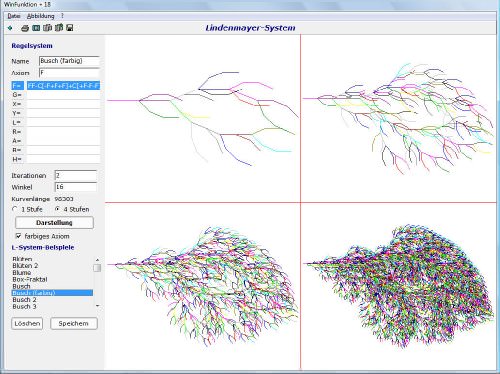Viewport: 500px width, 374px height.
Task: Select Busch 2 in examples list
Action: [24, 300]
